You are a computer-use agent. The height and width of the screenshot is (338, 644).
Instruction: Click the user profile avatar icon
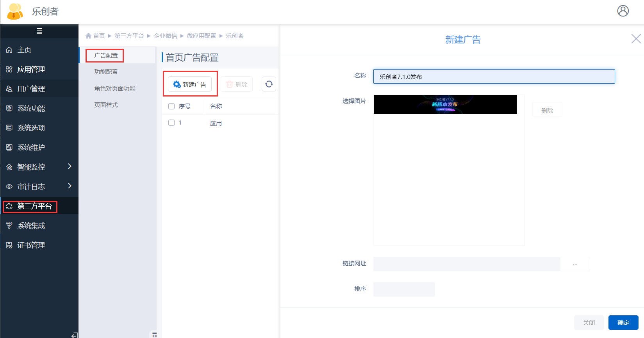(x=623, y=11)
